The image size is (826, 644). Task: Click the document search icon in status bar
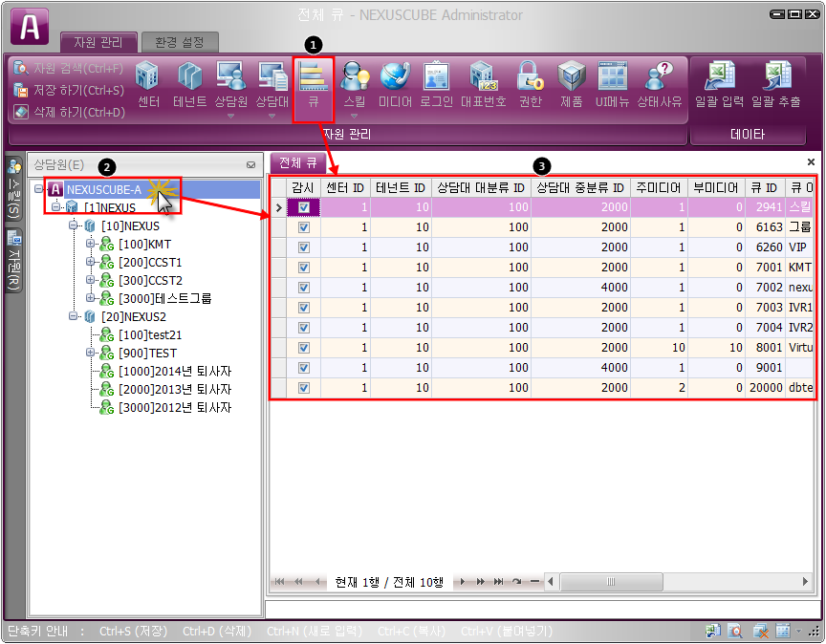point(735,631)
